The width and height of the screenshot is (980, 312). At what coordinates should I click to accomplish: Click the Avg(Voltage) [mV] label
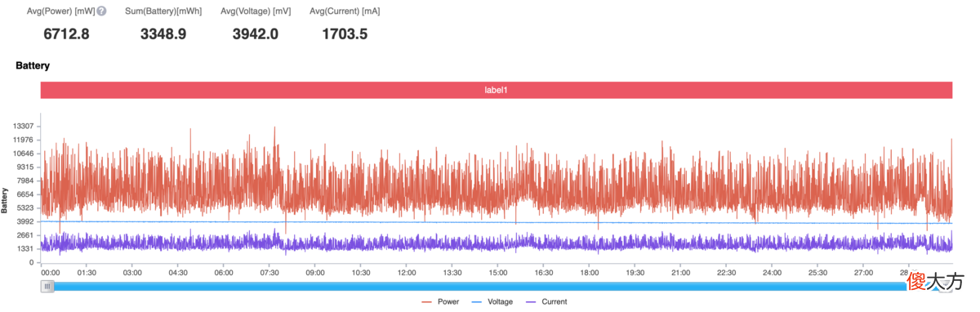tap(255, 11)
